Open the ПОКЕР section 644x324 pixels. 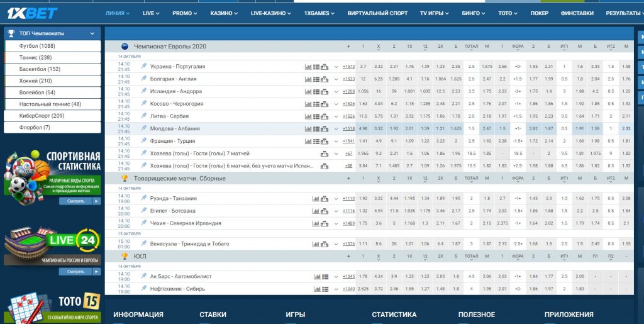pos(539,13)
